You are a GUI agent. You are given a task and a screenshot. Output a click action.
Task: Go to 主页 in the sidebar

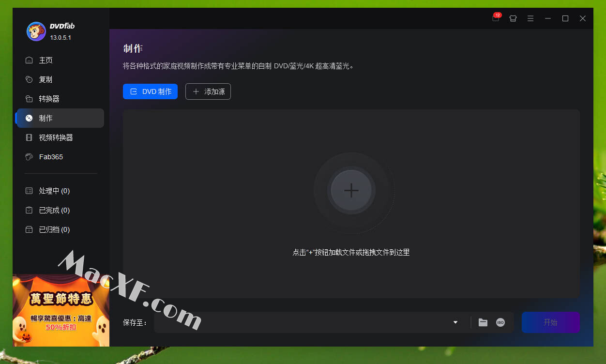point(45,60)
